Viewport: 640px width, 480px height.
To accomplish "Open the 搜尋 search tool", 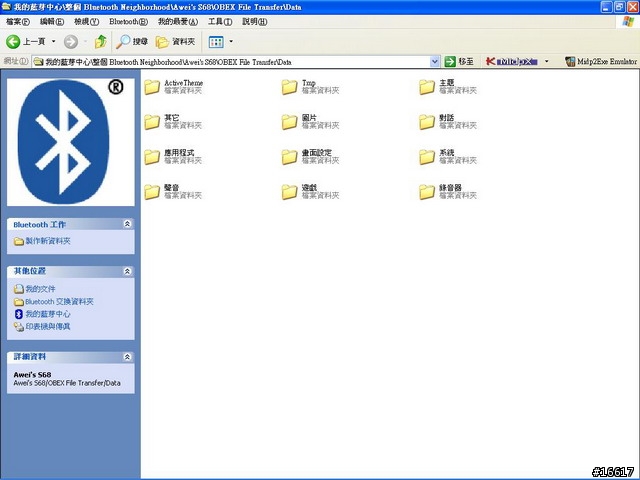I will 132,42.
